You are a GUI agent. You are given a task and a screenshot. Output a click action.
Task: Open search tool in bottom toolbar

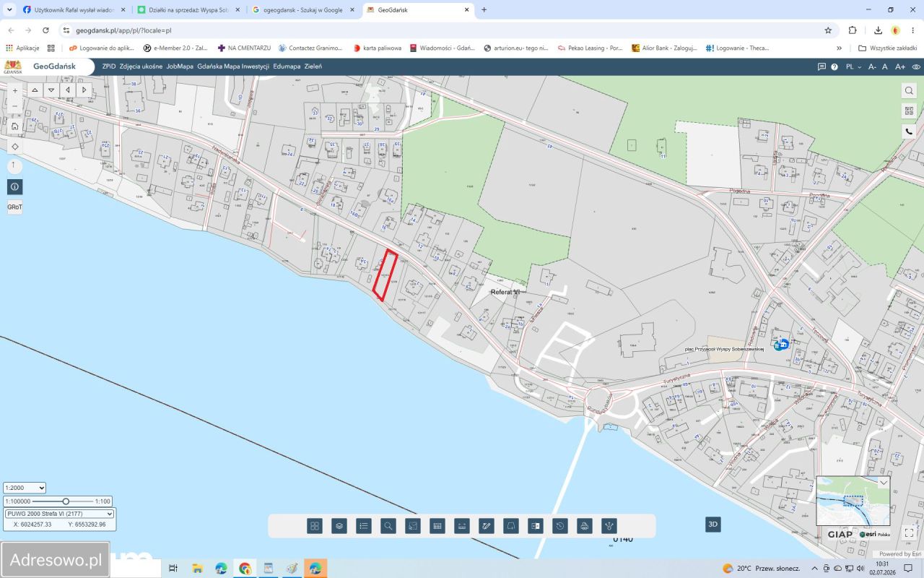point(388,526)
